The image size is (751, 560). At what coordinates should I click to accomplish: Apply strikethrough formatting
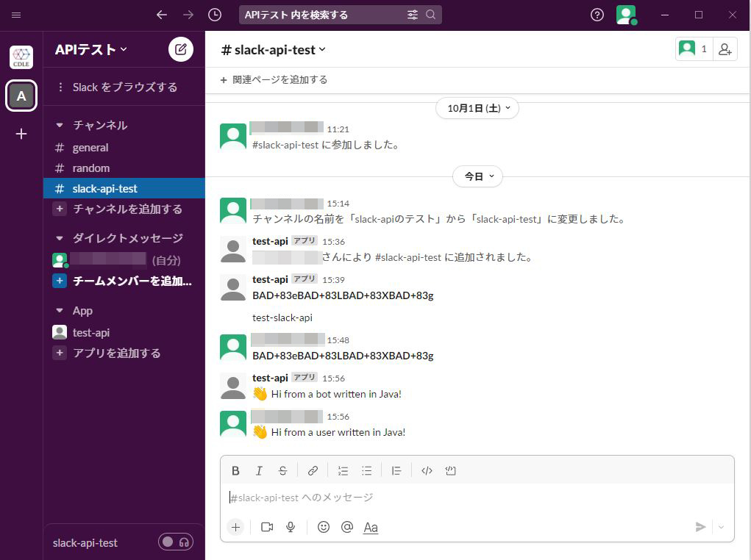click(282, 470)
